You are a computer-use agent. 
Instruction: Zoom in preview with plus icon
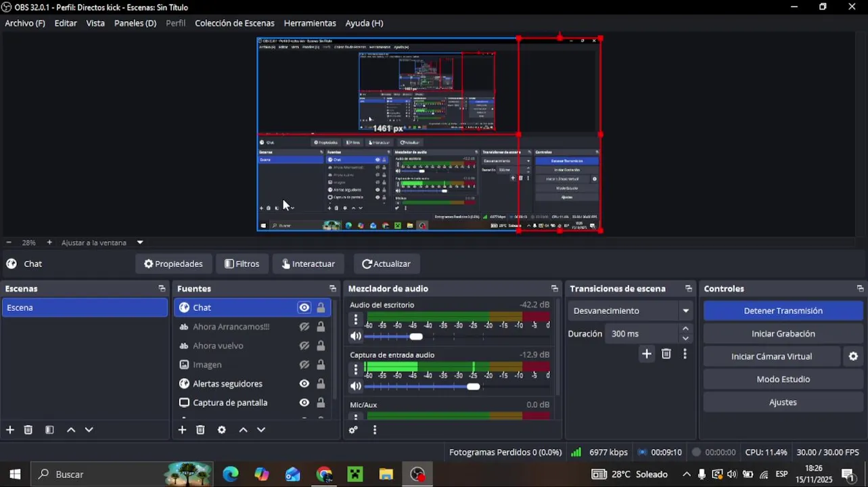49,242
